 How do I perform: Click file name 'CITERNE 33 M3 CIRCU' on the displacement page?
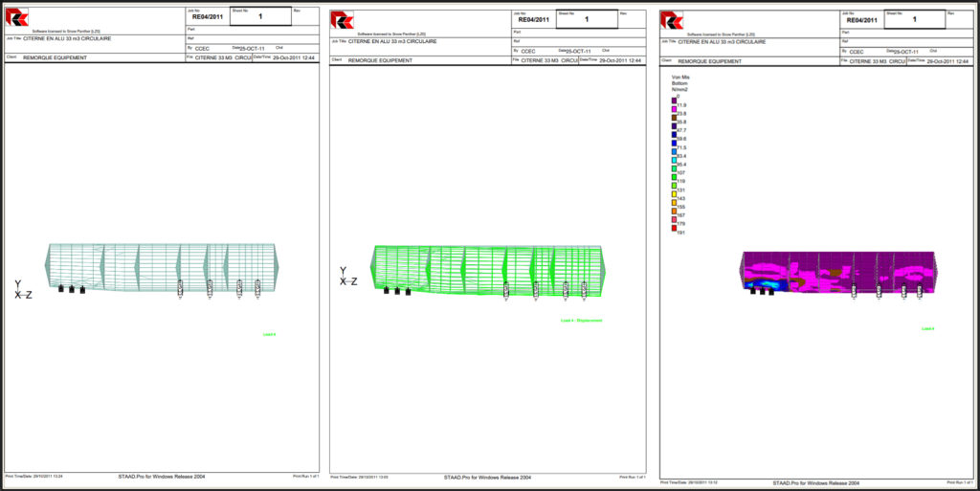pyautogui.click(x=548, y=60)
